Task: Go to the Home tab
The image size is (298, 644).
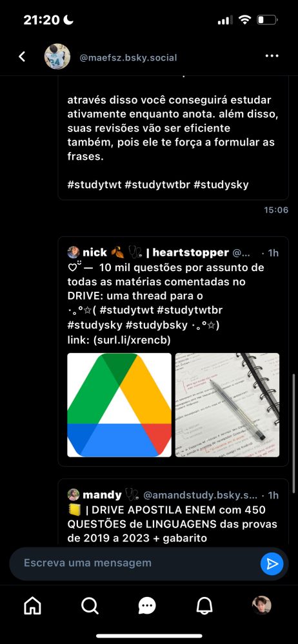Action: (33, 605)
